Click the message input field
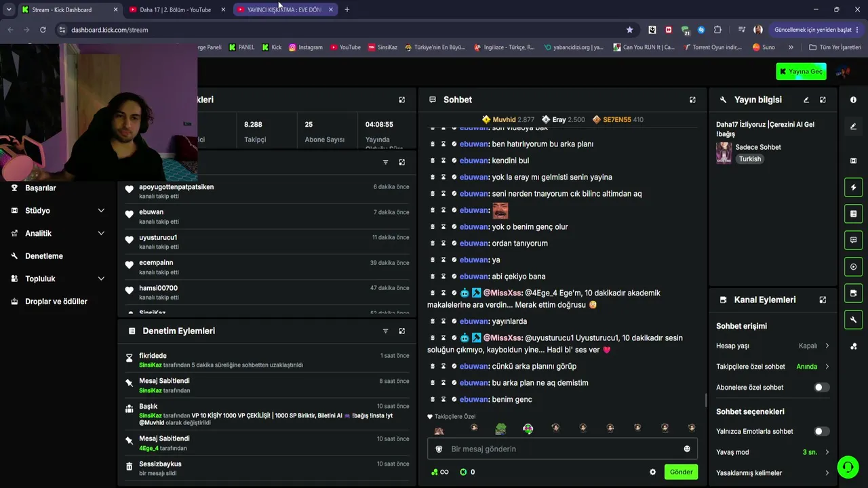Screen dimensions: 868x488 click(562, 449)
